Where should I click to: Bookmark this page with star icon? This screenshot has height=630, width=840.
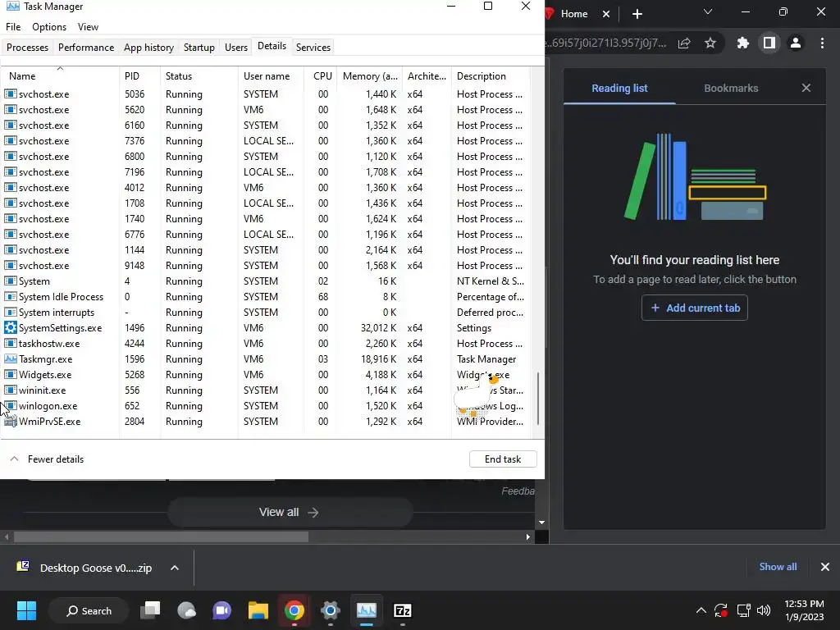(x=710, y=43)
